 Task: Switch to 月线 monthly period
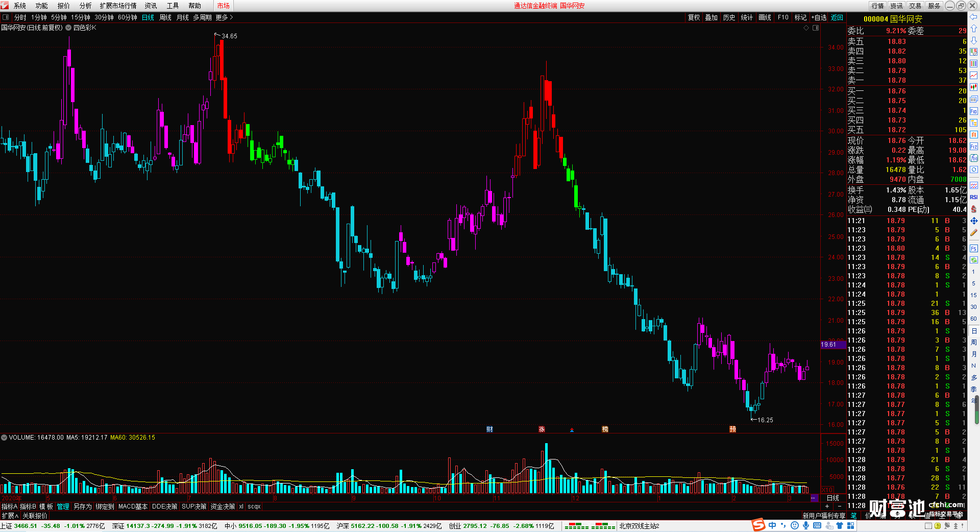[x=183, y=17]
